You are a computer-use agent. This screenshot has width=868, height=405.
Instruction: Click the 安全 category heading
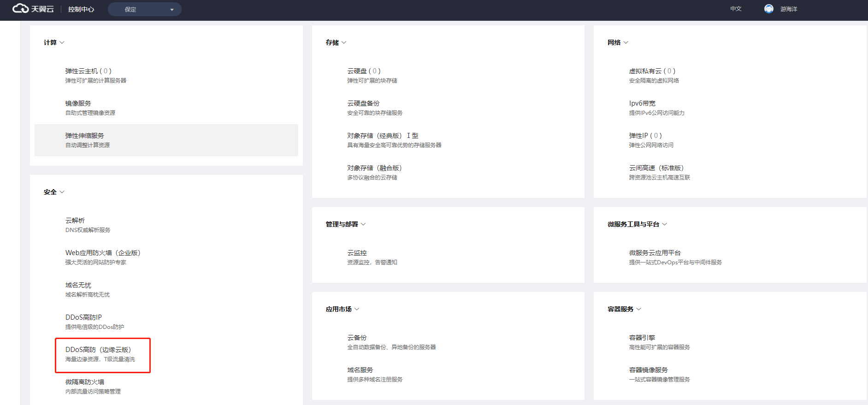tap(50, 192)
